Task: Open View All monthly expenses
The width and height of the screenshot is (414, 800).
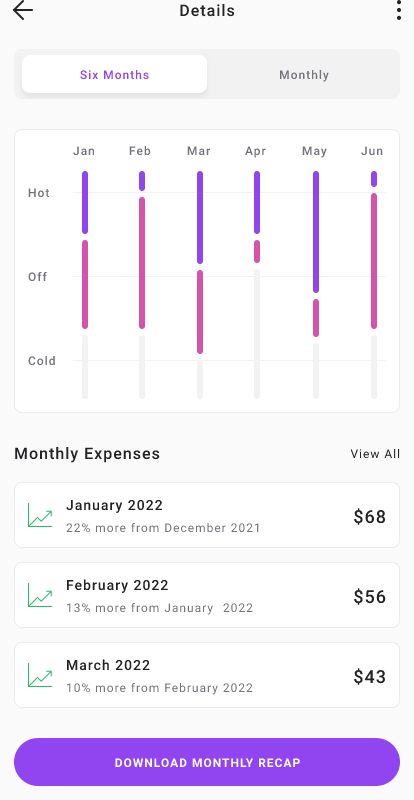Action: [375, 454]
